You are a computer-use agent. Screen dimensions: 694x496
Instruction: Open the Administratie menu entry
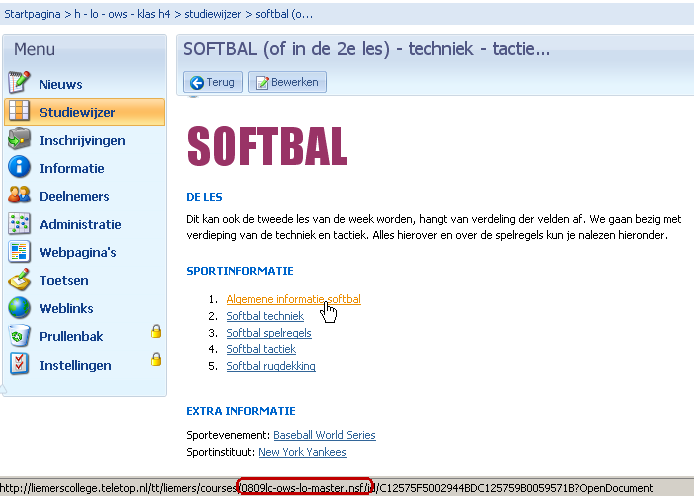(80, 224)
